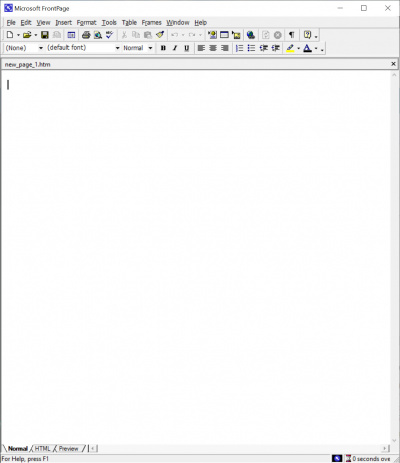Open font color dropdown arrow
The width and height of the screenshot is (400, 463).
click(316, 48)
